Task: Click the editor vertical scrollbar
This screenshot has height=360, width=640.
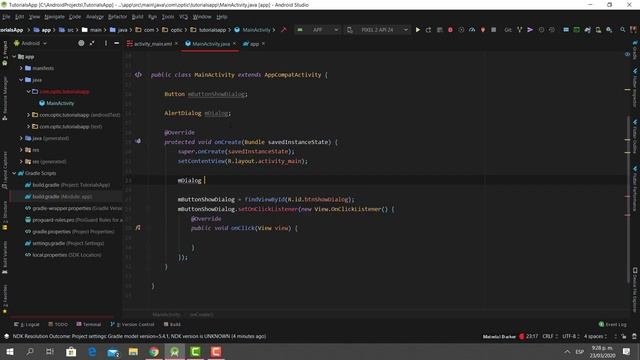Action: (628, 199)
